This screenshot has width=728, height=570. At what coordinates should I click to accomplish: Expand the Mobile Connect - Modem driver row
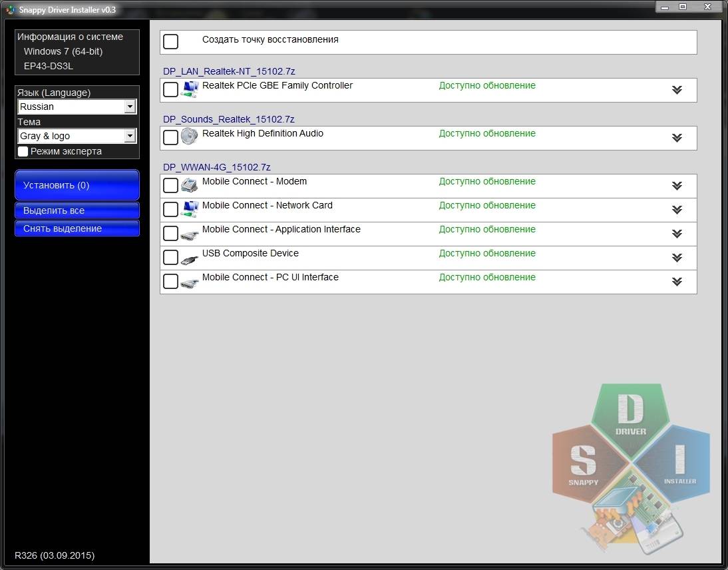pyautogui.click(x=677, y=185)
